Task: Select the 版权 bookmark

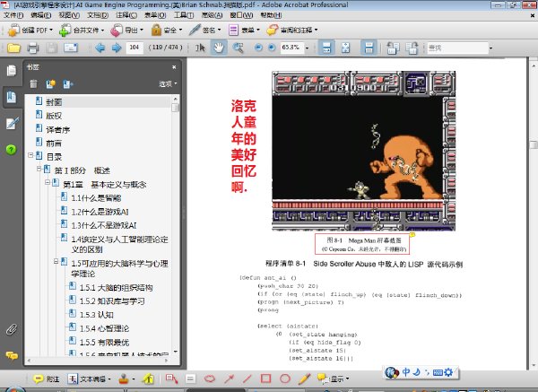Action: pos(54,116)
